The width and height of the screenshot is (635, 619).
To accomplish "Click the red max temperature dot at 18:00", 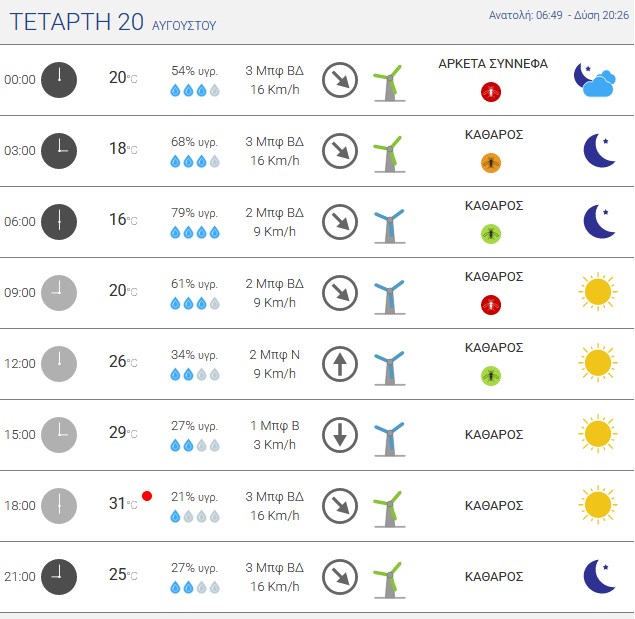I will (147, 496).
